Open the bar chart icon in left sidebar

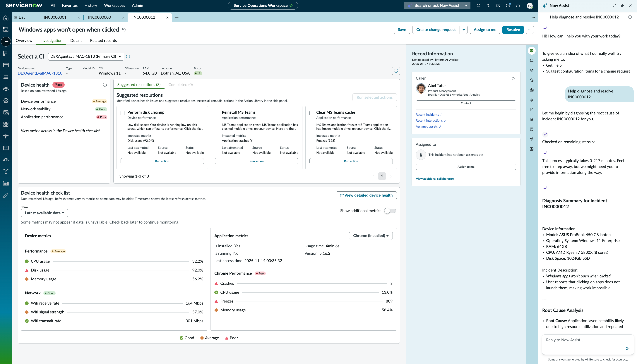[6, 183]
